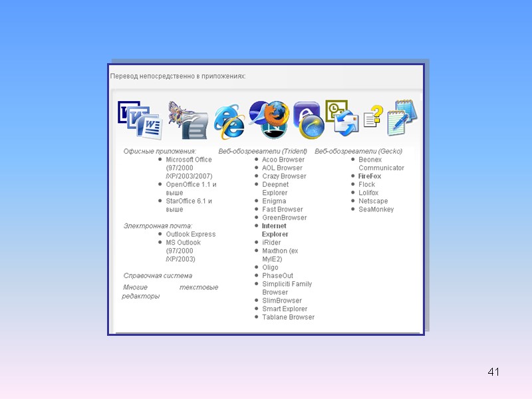Select 'Enigma' entry

point(274,201)
